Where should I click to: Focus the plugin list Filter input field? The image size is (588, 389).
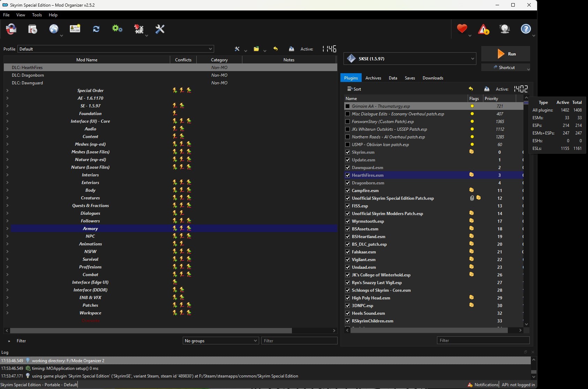[483, 340]
